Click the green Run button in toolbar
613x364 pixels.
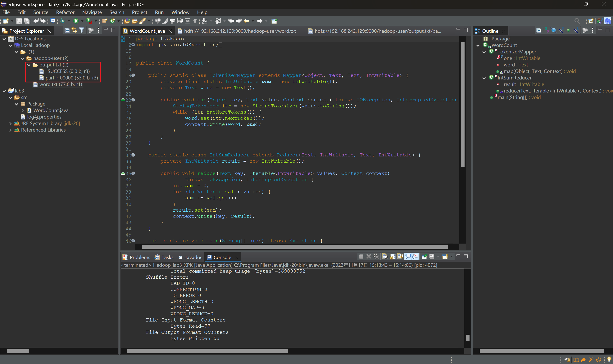(x=76, y=21)
